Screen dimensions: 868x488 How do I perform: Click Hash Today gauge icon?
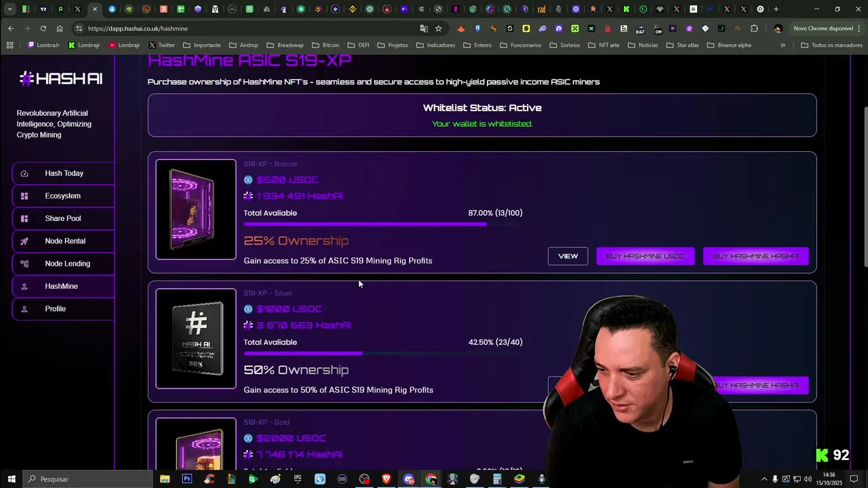point(24,174)
